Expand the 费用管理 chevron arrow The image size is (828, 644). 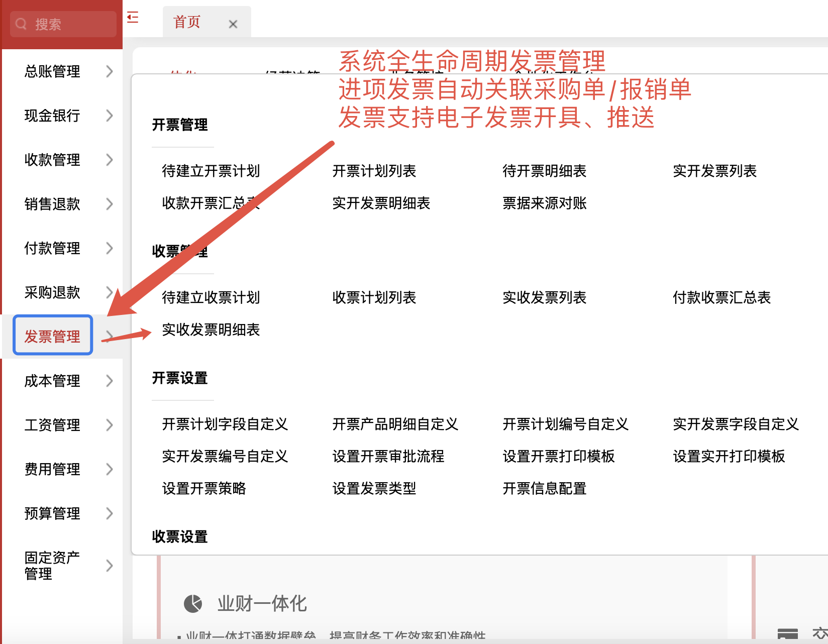click(110, 469)
